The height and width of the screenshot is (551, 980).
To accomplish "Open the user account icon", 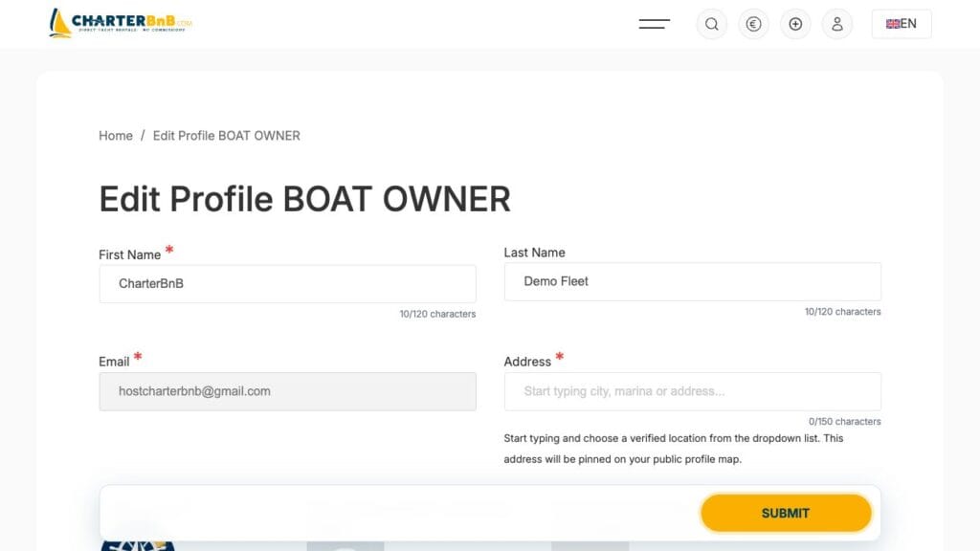I will pos(837,24).
